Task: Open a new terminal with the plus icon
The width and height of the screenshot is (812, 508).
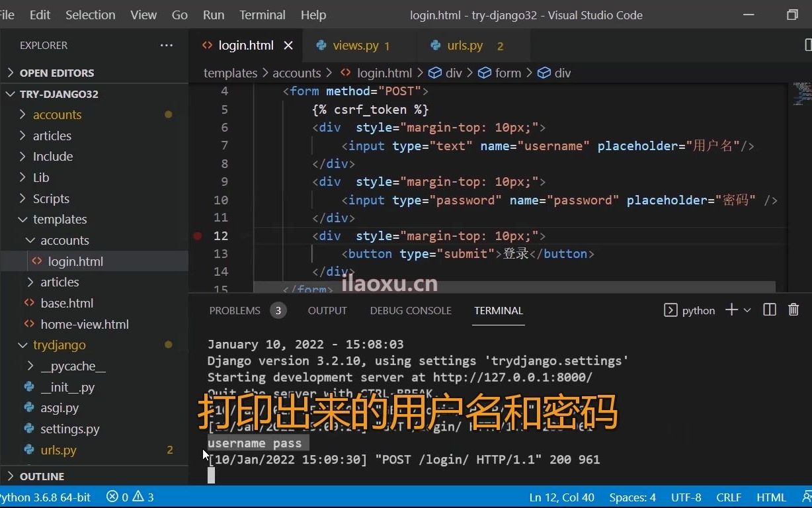Action: 730,310
